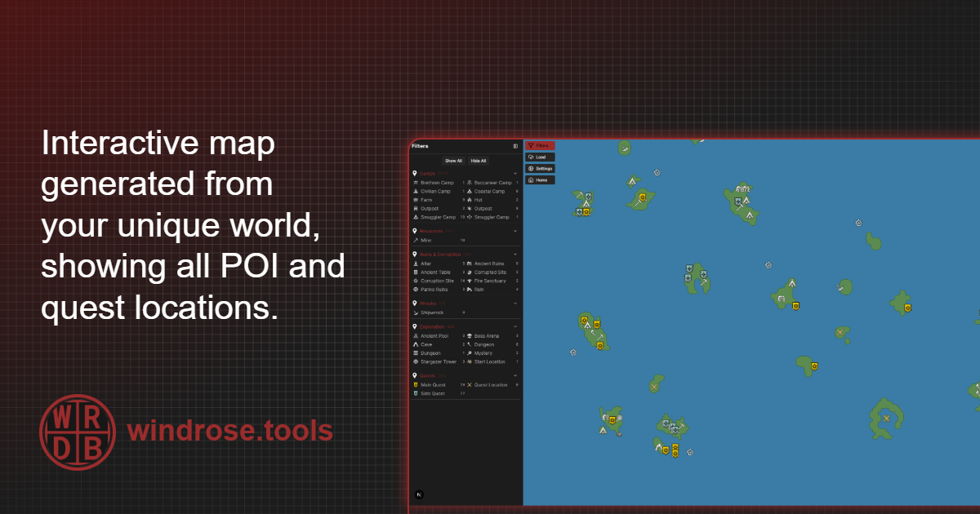Screen dimensions: 980x514
Task: Click the Hide All button
Action: point(478,161)
